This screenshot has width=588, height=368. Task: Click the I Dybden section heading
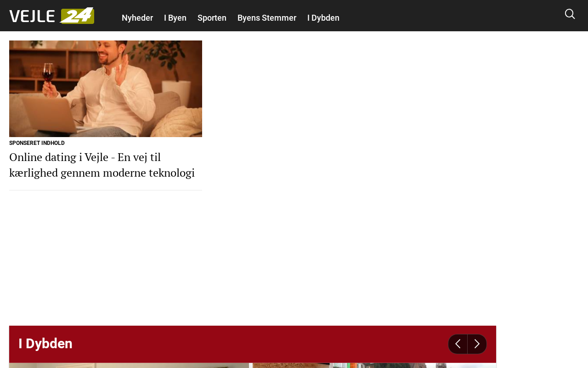pos(45,344)
